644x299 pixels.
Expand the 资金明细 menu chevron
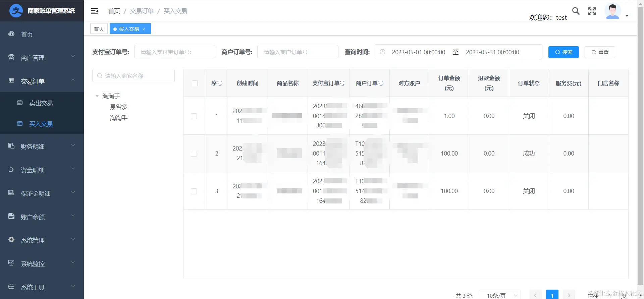[x=73, y=169]
